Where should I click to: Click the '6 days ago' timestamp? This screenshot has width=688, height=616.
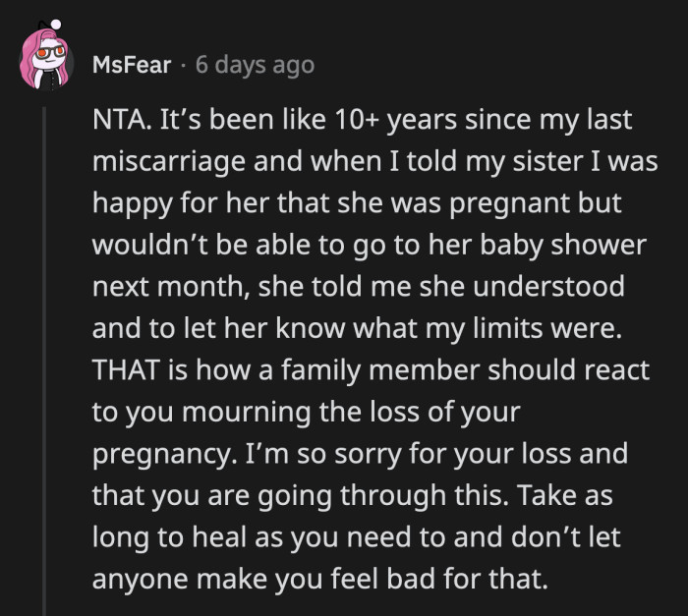pos(255,65)
